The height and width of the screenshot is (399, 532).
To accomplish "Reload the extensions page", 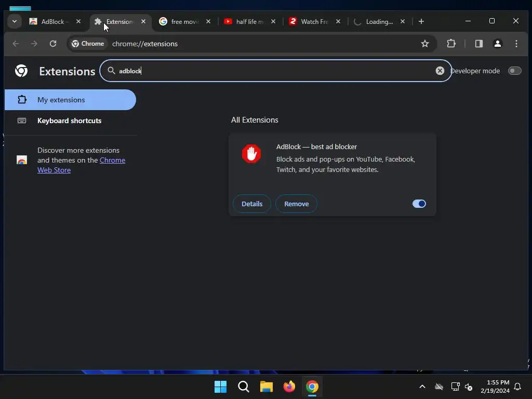I will (x=53, y=44).
